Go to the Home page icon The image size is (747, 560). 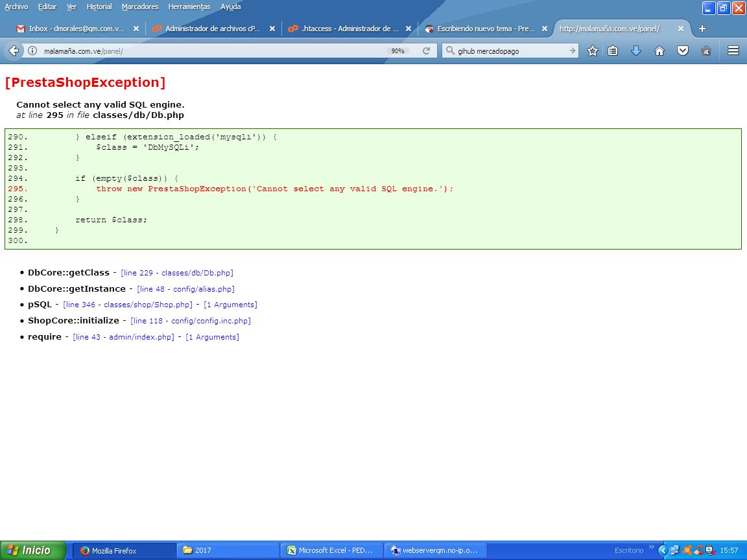tap(659, 51)
